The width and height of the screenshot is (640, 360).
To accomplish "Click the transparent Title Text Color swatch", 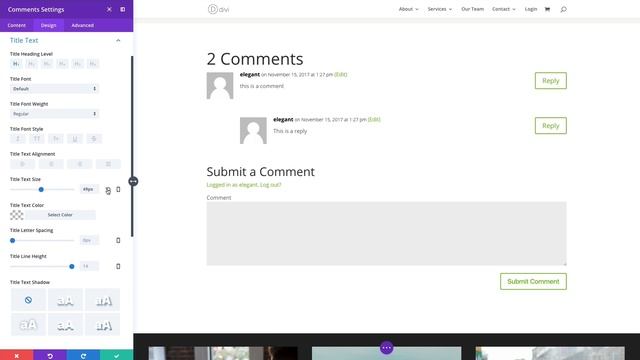I will pyautogui.click(x=17, y=215).
